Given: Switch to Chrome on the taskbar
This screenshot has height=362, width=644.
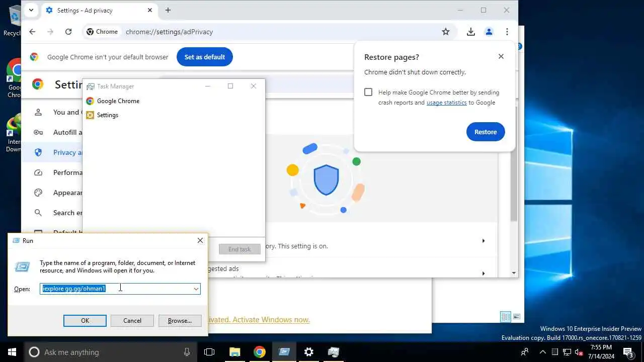Looking at the screenshot, I should pyautogui.click(x=259, y=352).
